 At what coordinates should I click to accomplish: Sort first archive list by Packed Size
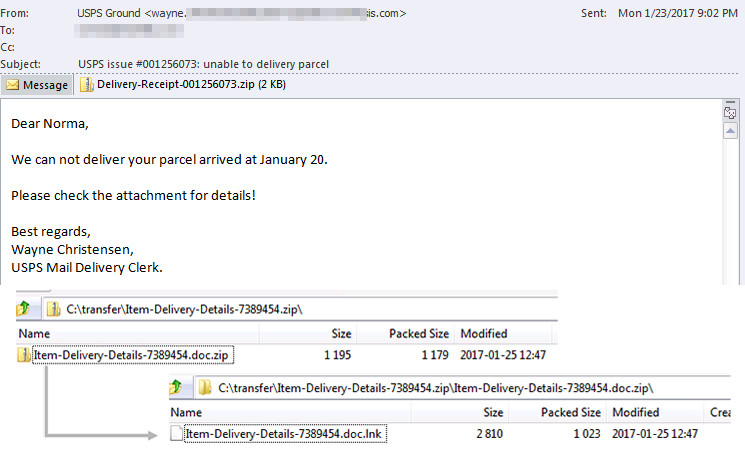pyautogui.click(x=406, y=334)
